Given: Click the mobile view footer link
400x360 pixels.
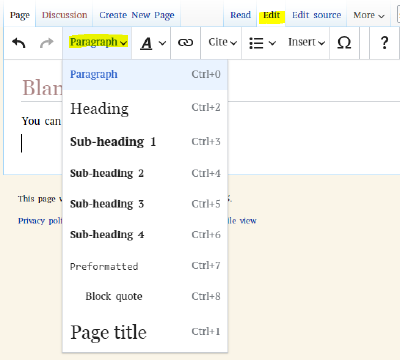Looking at the screenshot, I should 242,221.
